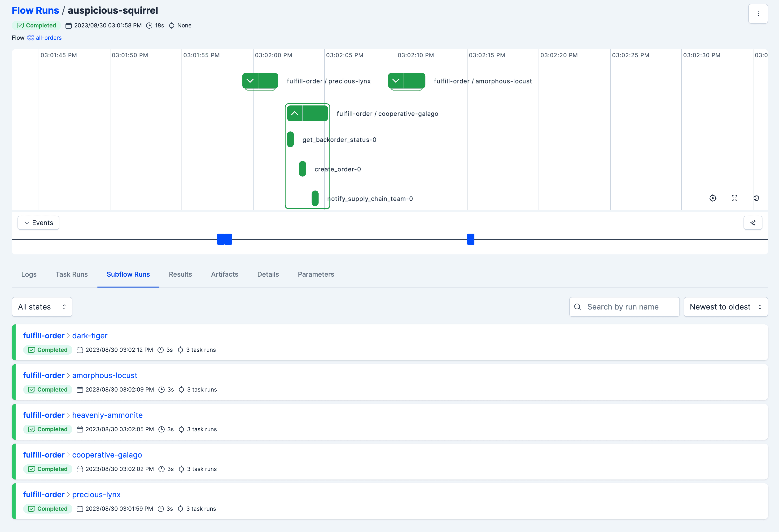Click the get_backorder_status-0 task node
The image size is (779, 532).
click(290, 140)
